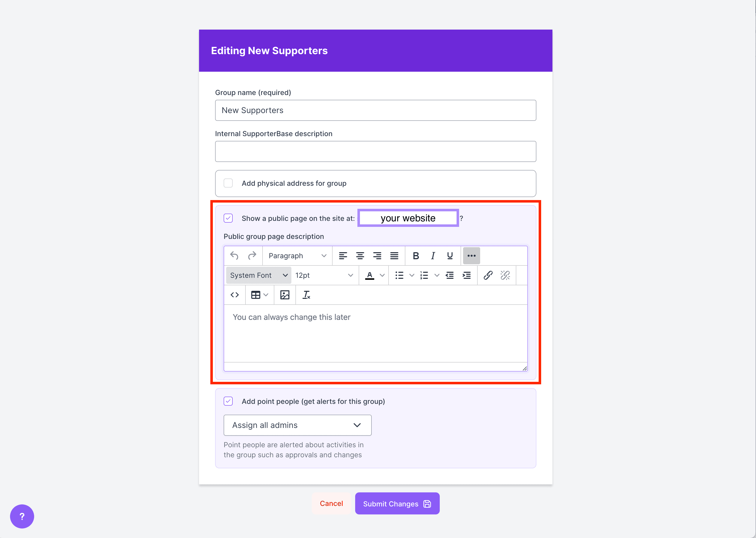The height and width of the screenshot is (538, 756).
Task: Clear formatting with the Tx icon
Action: [306, 295]
